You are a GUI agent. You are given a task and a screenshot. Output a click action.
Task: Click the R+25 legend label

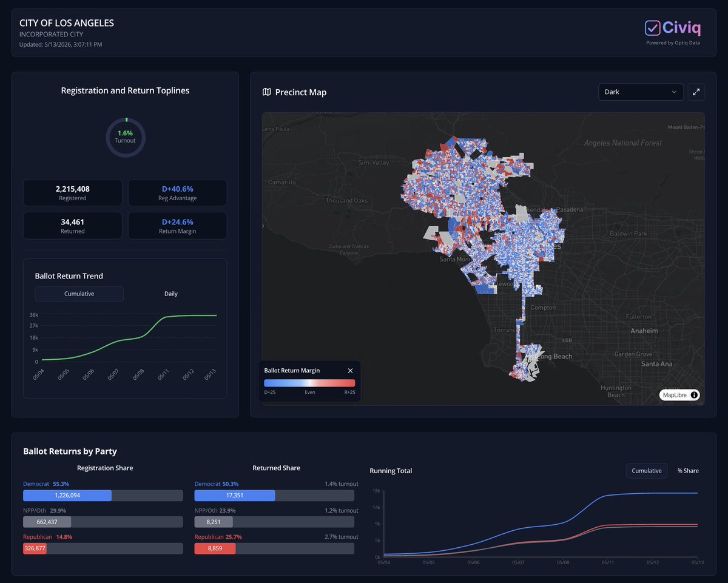(x=349, y=393)
